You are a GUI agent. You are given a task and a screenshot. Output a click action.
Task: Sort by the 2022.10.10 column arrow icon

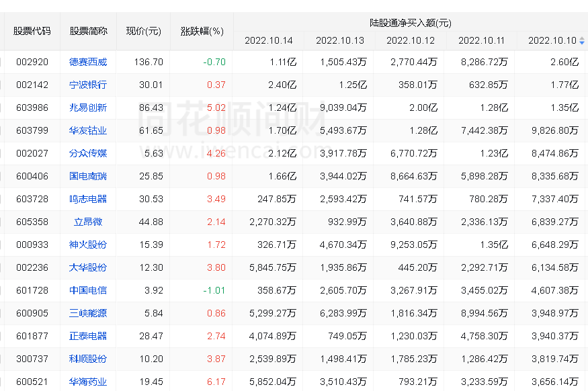tap(582, 40)
